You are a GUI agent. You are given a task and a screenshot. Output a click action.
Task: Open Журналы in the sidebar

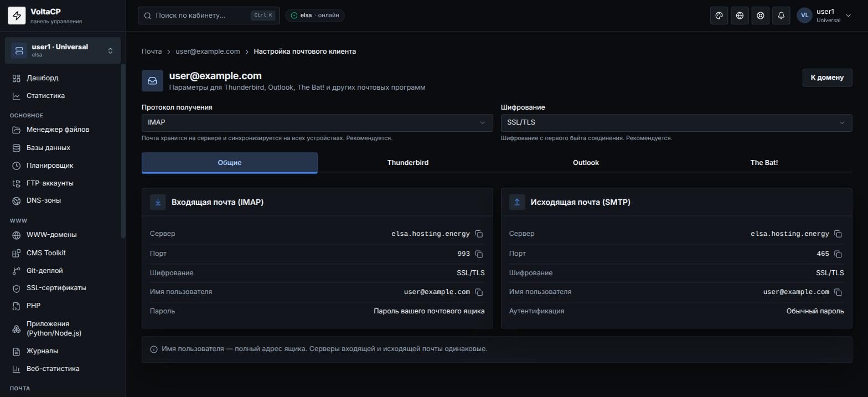point(63,351)
